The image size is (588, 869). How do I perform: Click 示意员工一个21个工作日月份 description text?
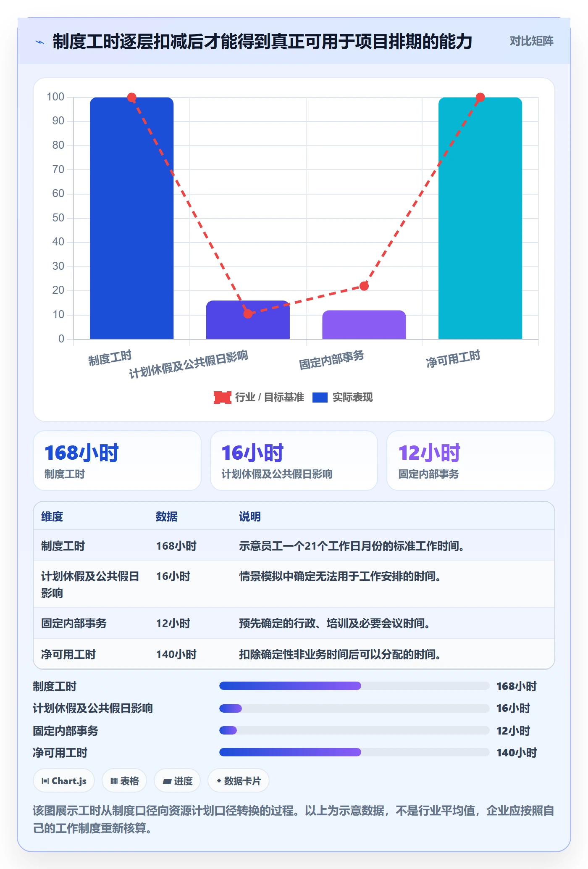point(352,546)
